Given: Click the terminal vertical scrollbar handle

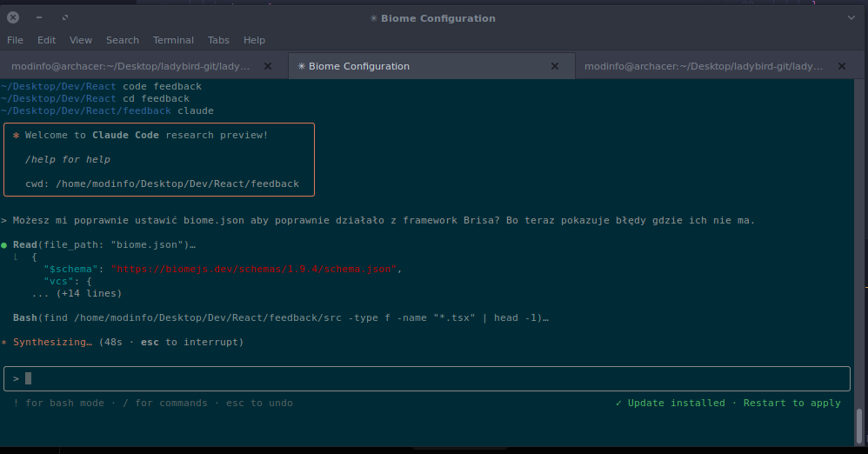Looking at the screenshot, I should [861, 425].
